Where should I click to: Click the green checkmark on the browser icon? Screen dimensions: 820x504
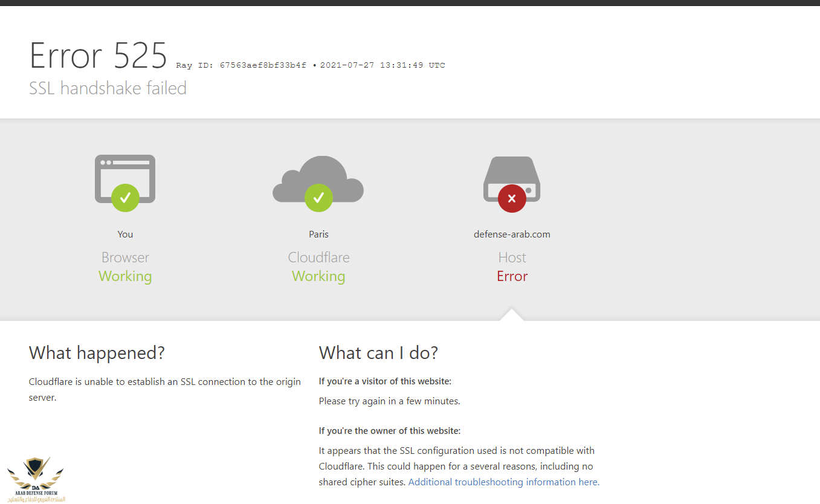coord(125,198)
